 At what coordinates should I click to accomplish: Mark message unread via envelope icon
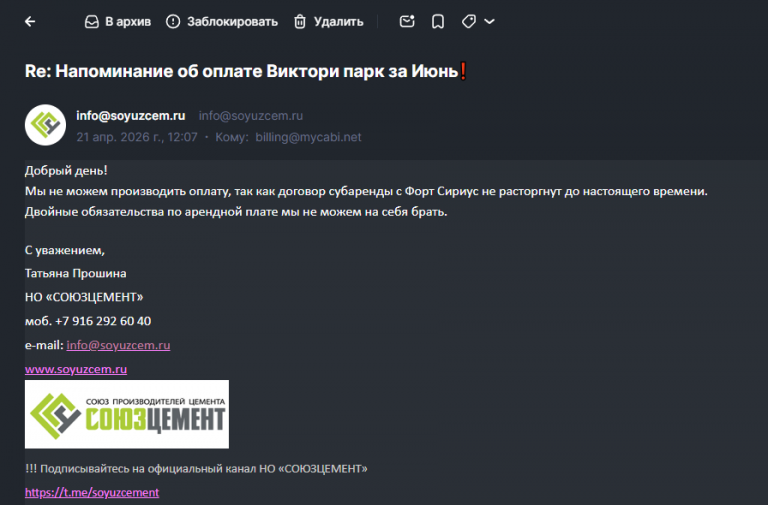pos(407,21)
